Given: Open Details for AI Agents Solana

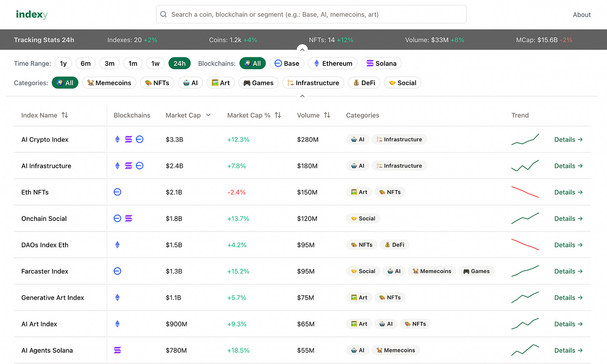Looking at the screenshot, I should pyautogui.click(x=568, y=350).
